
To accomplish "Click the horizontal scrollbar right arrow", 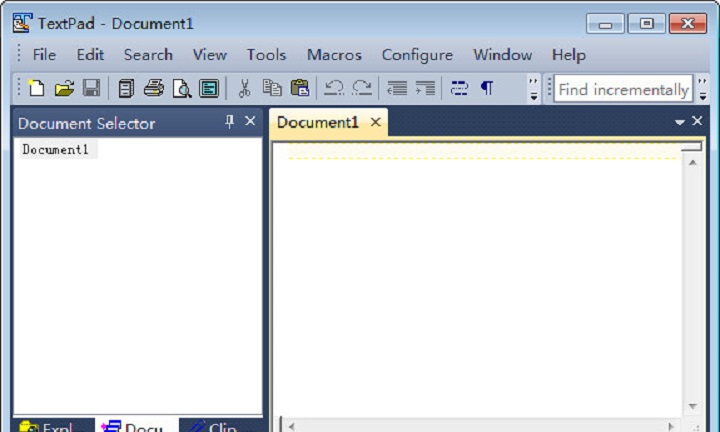I will (x=670, y=426).
